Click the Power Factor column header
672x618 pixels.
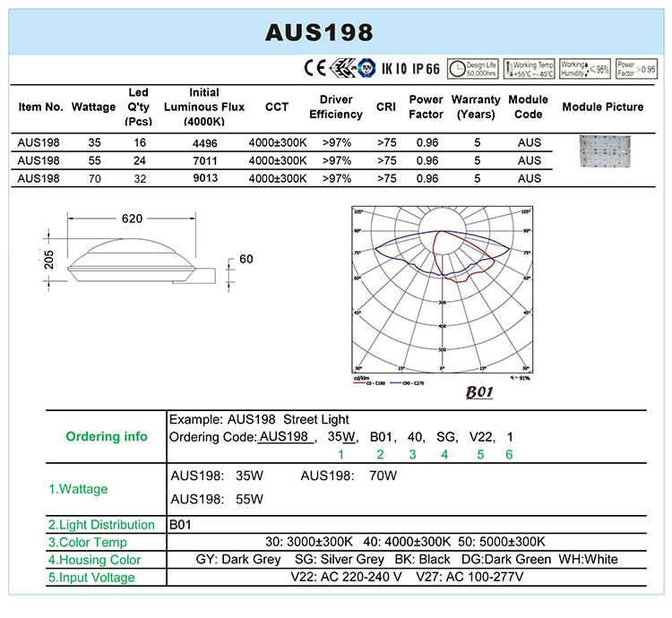426,107
